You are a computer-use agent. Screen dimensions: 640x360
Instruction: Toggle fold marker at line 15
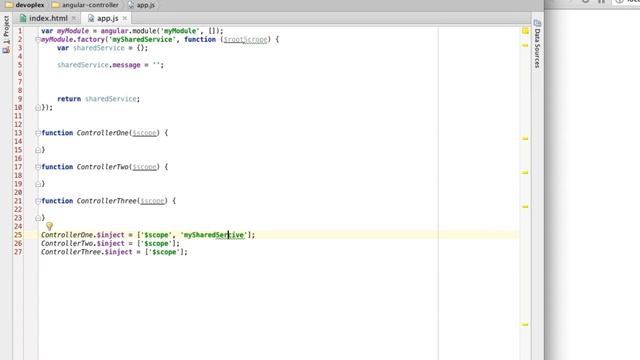click(38, 150)
